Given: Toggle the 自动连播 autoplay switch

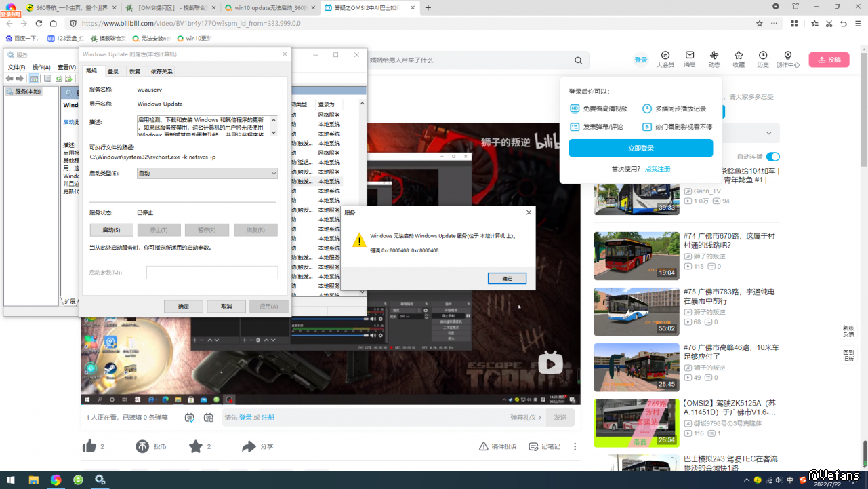Looking at the screenshot, I should [772, 157].
